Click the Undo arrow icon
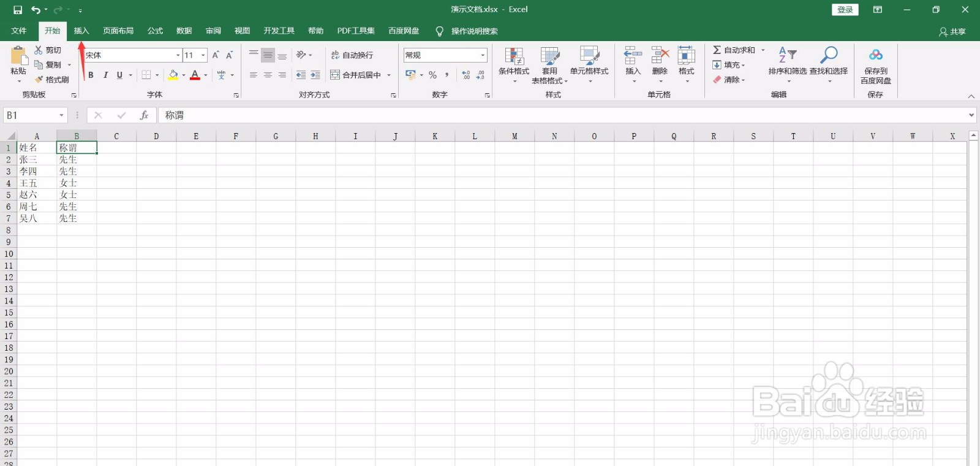 coord(36,10)
